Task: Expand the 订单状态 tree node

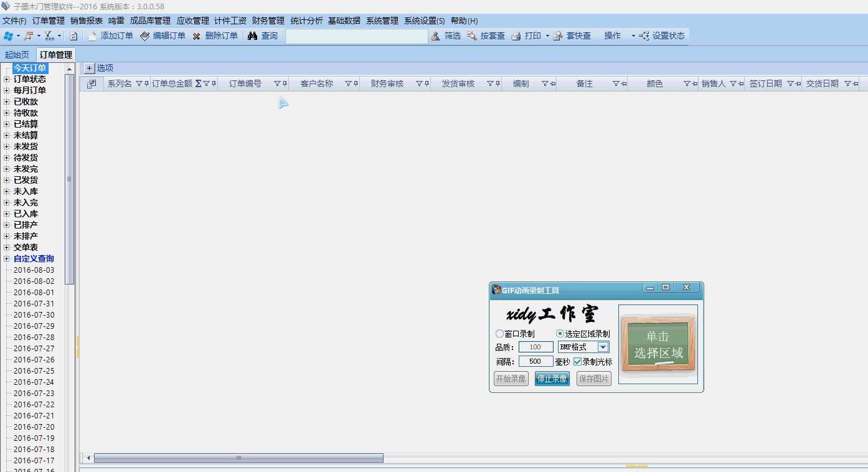Action: click(7, 80)
